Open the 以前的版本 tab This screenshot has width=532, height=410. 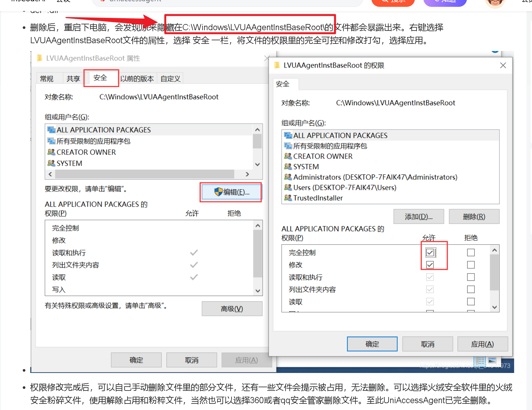pos(137,79)
